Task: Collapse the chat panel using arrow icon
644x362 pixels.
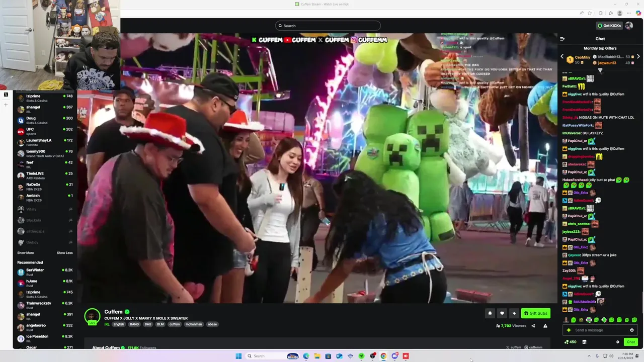Action: (562, 39)
